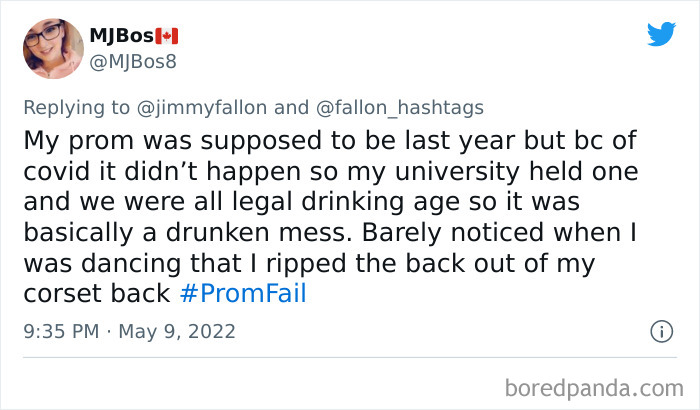Screen dimensions: 700x410
Task: Click the Twitter bird logo
Action: tap(661, 34)
